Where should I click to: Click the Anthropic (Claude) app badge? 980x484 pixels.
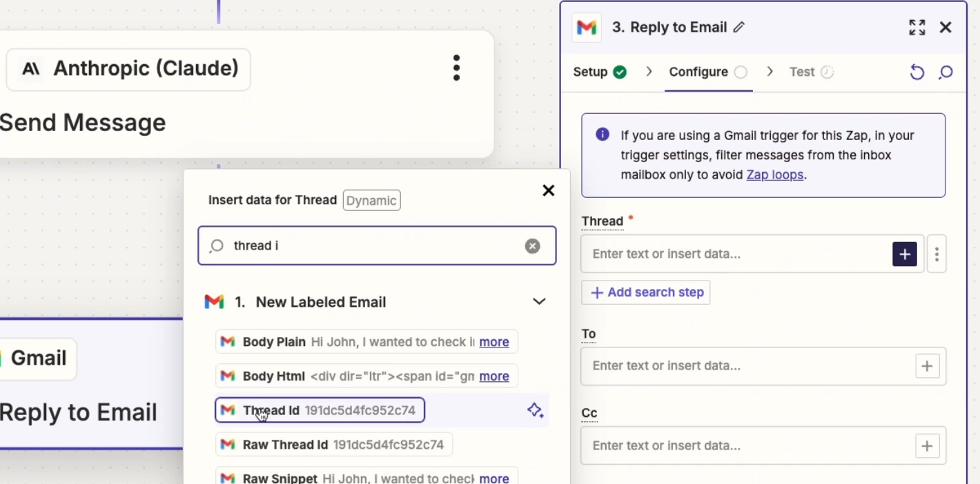pyautogui.click(x=128, y=69)
